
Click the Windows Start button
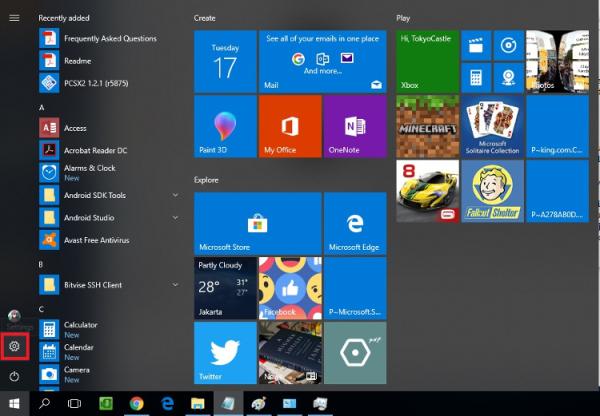pyautogui.click(x=14, y=404)
